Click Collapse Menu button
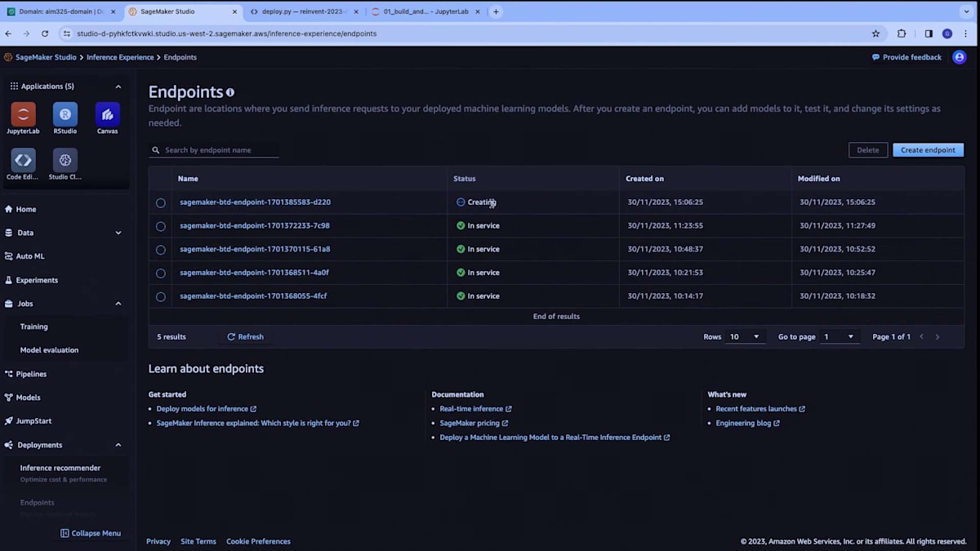Image resolution: width=980 pixels, height=551 pixels. (x=91, y=533)
